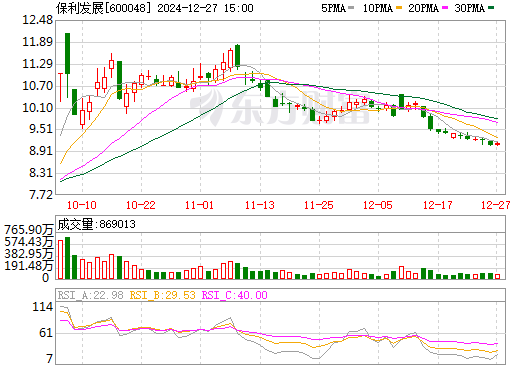Click the 114 RSI axis label
This screenshot has width=520, height=365.
tap(43, 307)
